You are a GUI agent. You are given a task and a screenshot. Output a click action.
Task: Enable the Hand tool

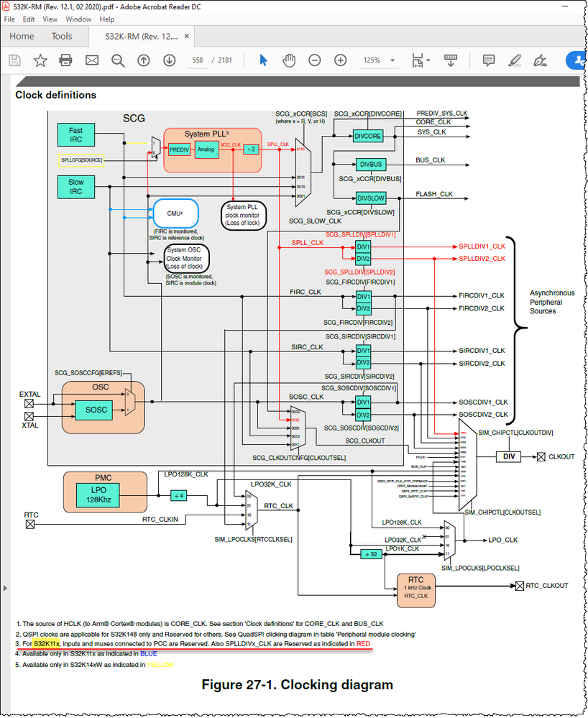[x=289, y=60]
